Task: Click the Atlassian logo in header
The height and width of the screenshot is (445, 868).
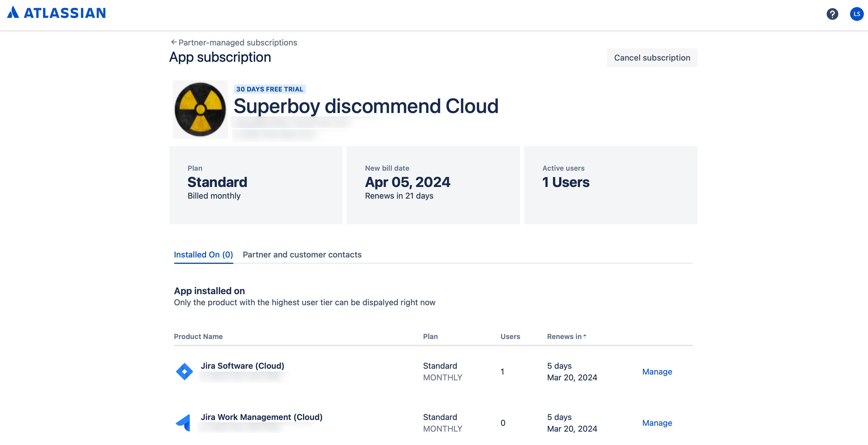Action: [x=56, y=13]
